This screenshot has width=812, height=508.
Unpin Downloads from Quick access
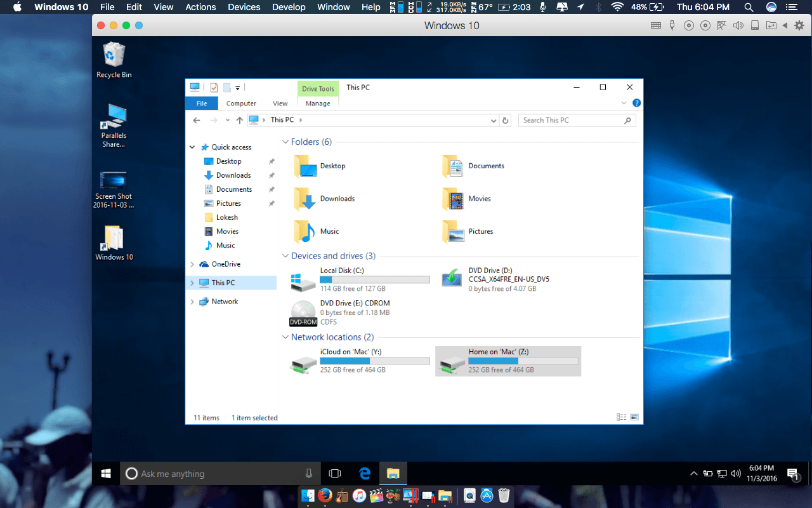point(272,175)
